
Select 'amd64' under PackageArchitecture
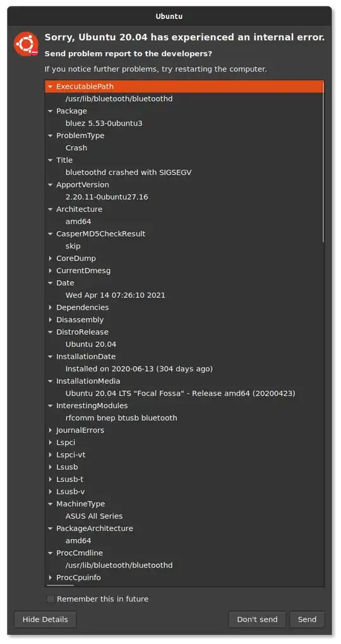tap(78, 541)
